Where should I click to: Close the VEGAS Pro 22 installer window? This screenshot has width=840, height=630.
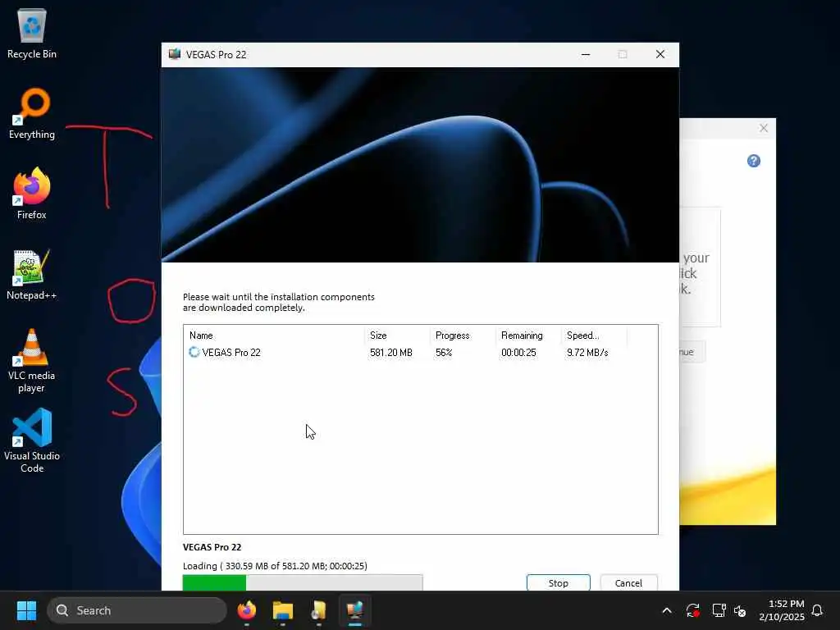[660, 54]
